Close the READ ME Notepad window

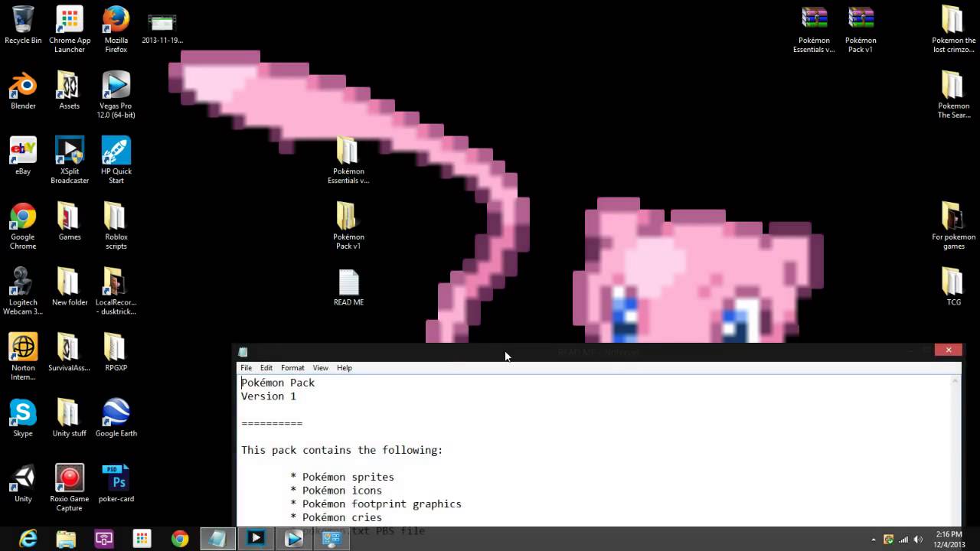tap(948, 350)
